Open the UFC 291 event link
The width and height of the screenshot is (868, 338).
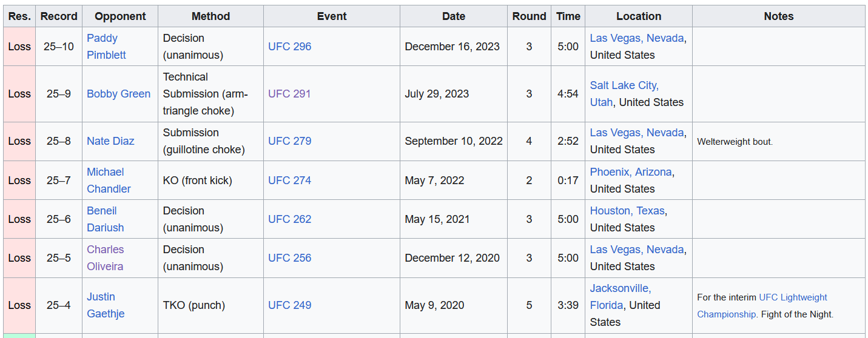pyautogui.click(x=289, y=94)
